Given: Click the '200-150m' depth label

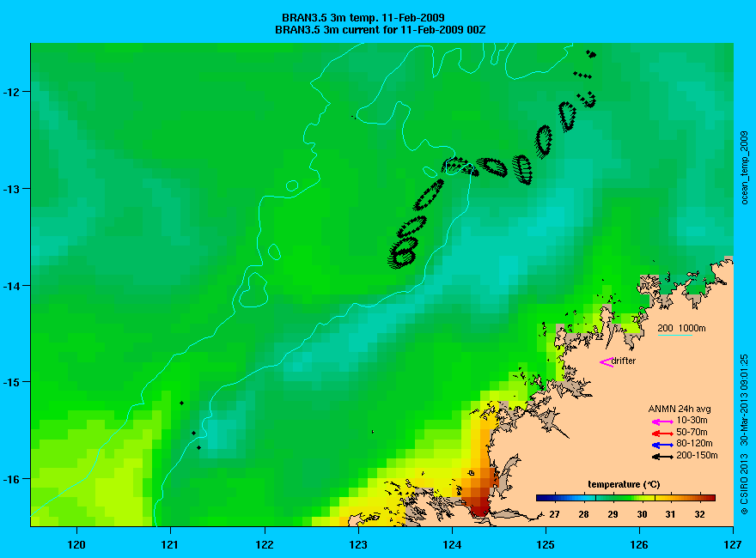Looking at the screenshot, I should (697, 455).
